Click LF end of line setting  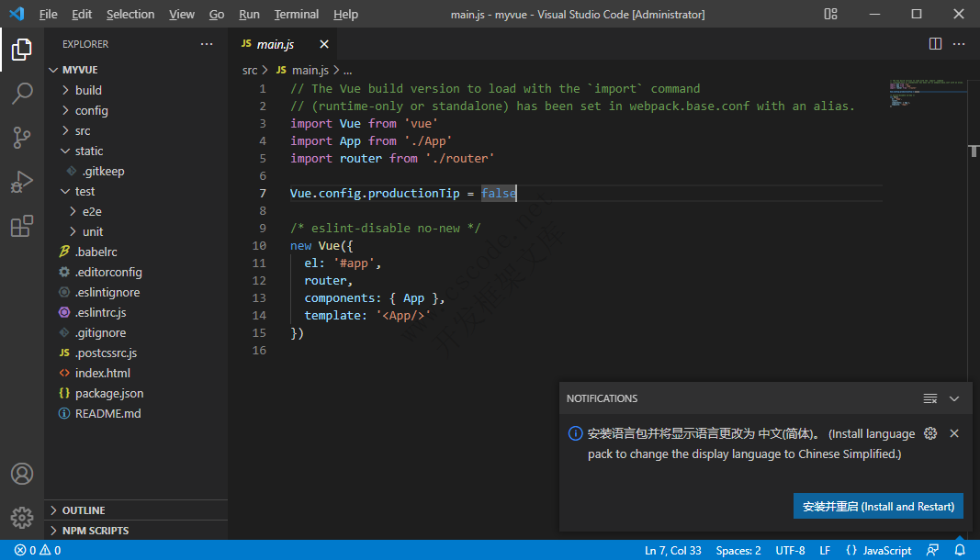pos(825,550)
